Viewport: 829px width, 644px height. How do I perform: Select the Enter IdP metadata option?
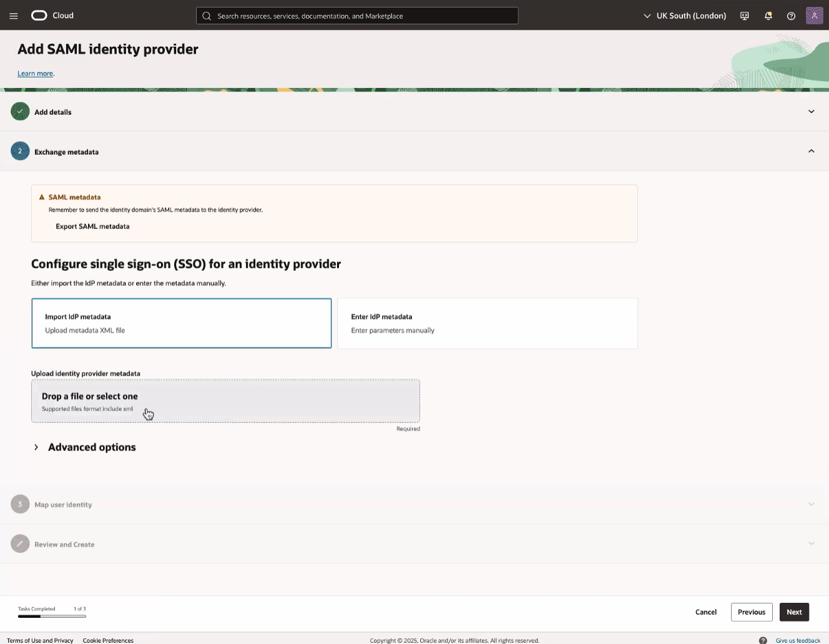click(487, 323)
